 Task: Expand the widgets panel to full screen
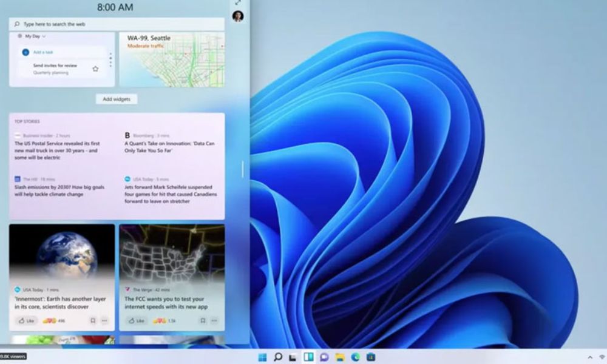pyautogui.click(x=237, y=2)
